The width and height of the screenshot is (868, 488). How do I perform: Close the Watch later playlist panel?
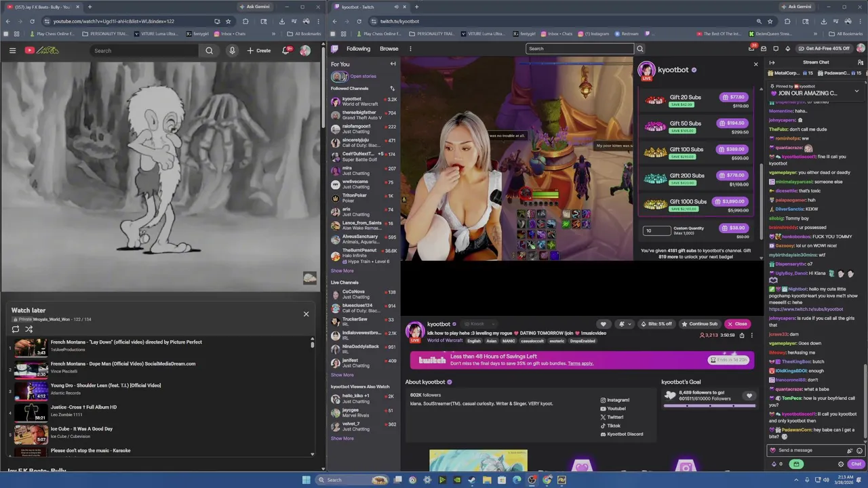click(x=306, y=314)
